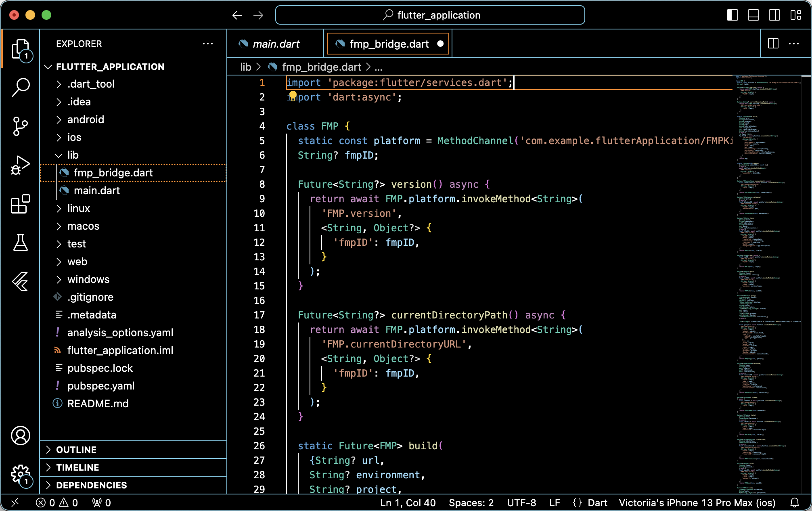Switch to the main.dart tab
The width and height of the screenshot is (812, 511).
tap(276, 44)
